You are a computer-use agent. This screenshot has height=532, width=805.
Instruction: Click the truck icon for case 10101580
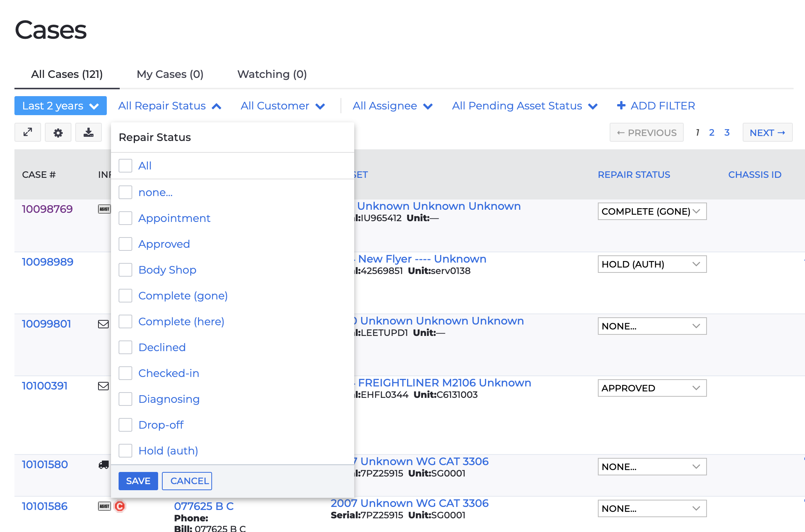(x=104, y=465)
